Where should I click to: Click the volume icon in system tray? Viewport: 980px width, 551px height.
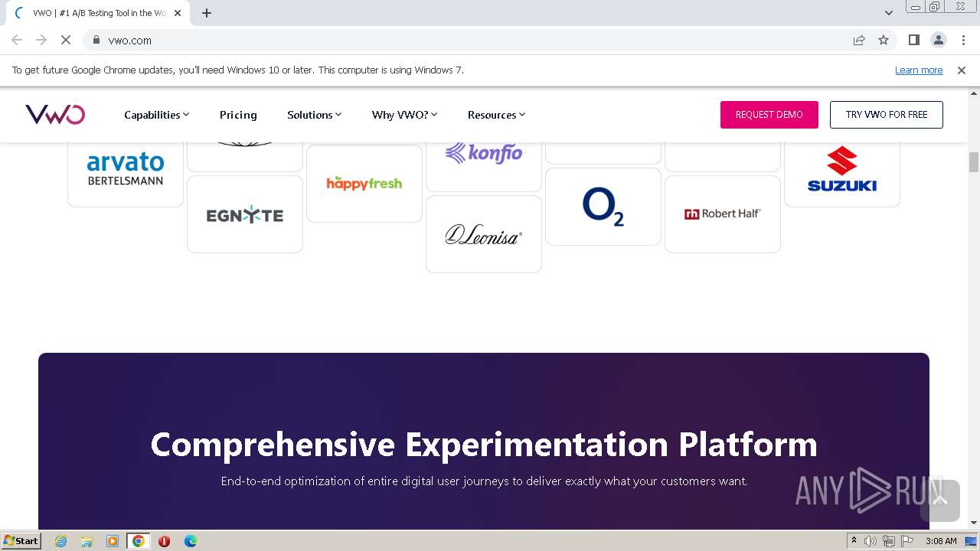pos(871,541)
